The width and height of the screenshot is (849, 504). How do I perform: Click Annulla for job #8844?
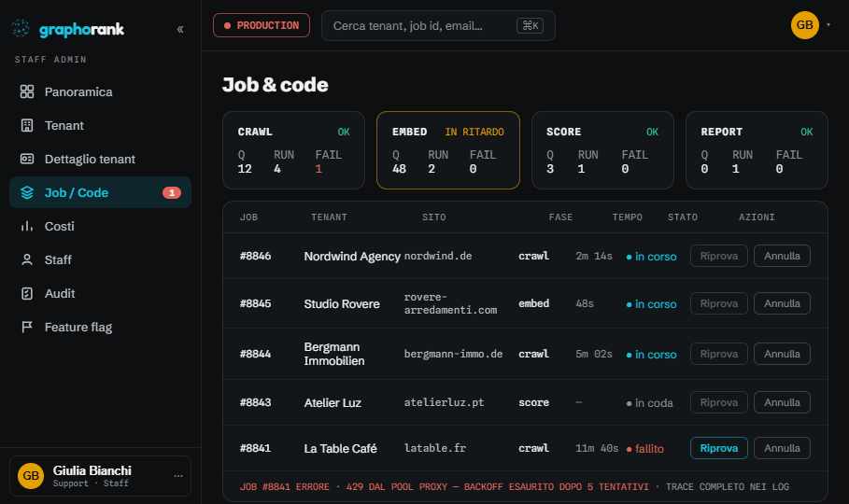[782, 354]
